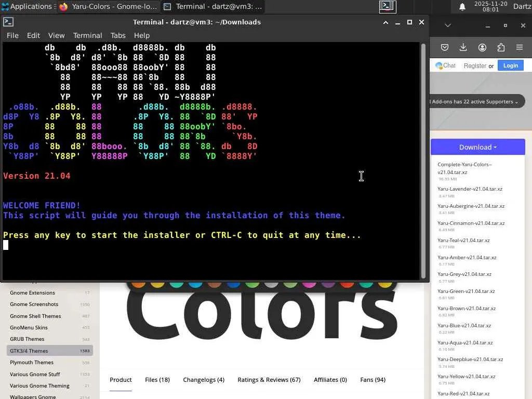Open Firefox extensions puzzle icon
Viewport: 532px width, 399px height.
pyautogui.click(x=501, y=47)
